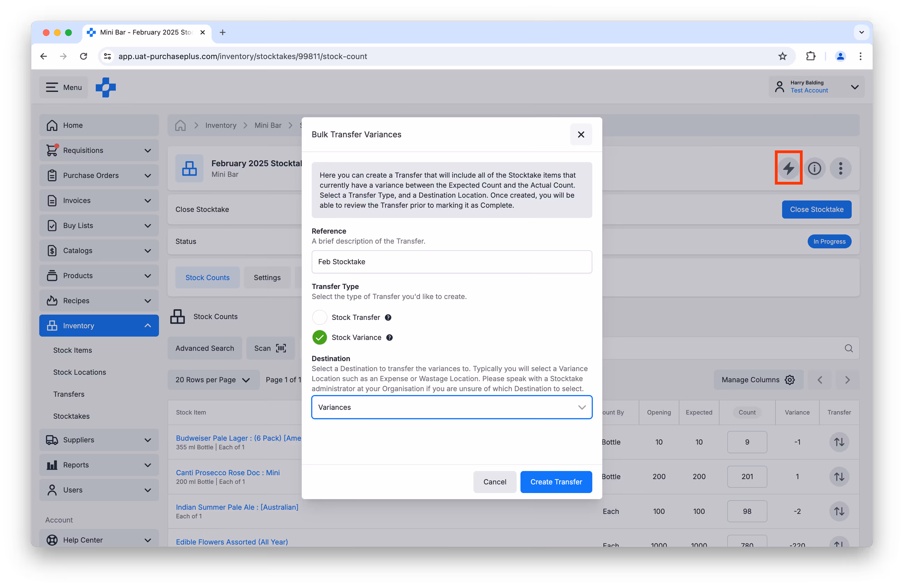
Task: Expand the Harry Balding account menu
Action: click(817, 87)
